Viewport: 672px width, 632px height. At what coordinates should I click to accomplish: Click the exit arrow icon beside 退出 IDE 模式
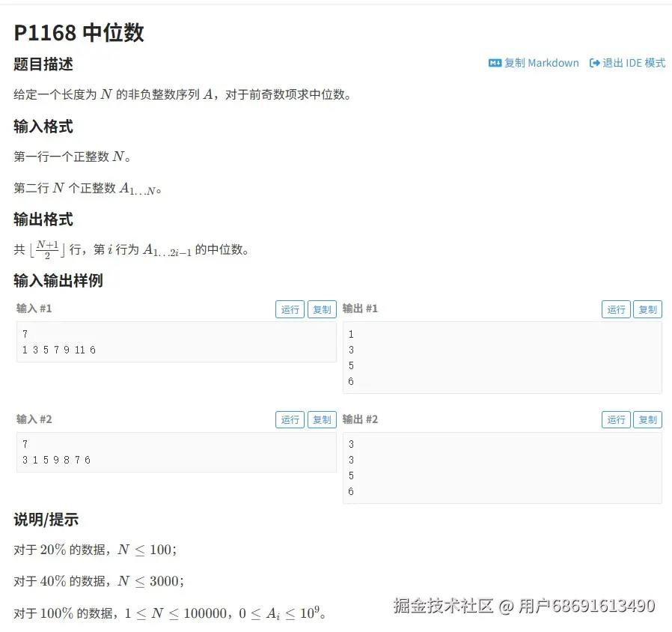(593, 64)
